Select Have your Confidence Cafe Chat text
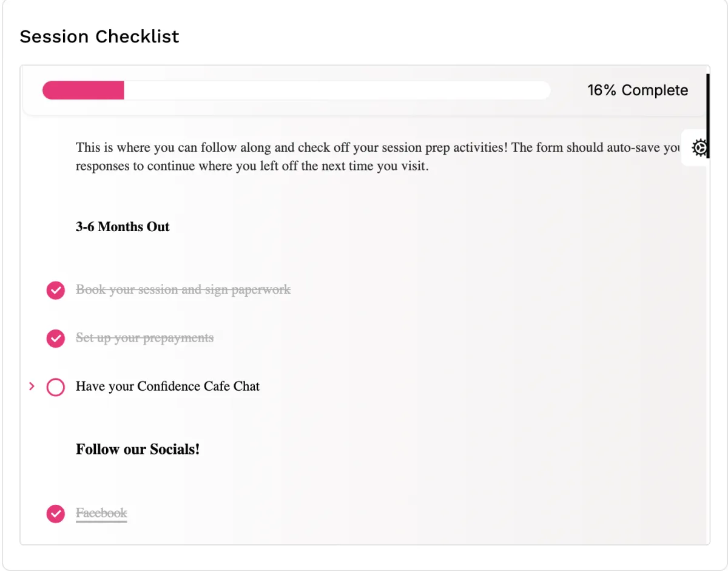Image resolution: width=728 pixels, height=571 pixels. click(x=167, y=386)
